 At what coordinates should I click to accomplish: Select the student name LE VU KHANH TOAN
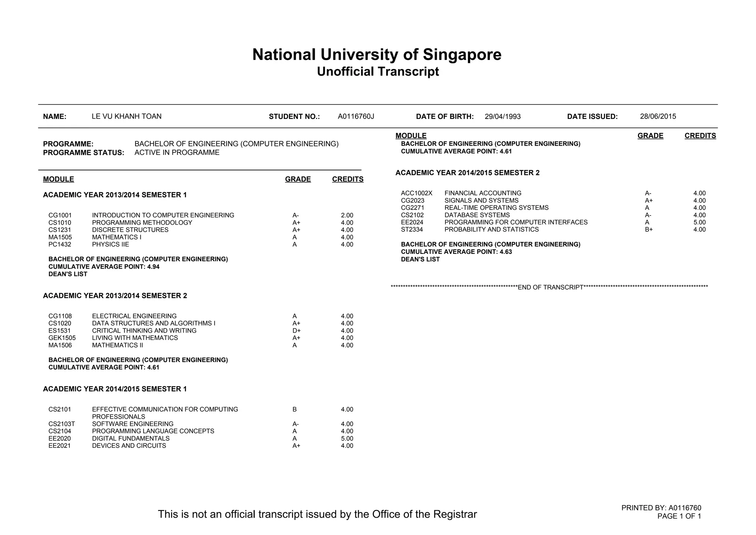coord(127,116)
